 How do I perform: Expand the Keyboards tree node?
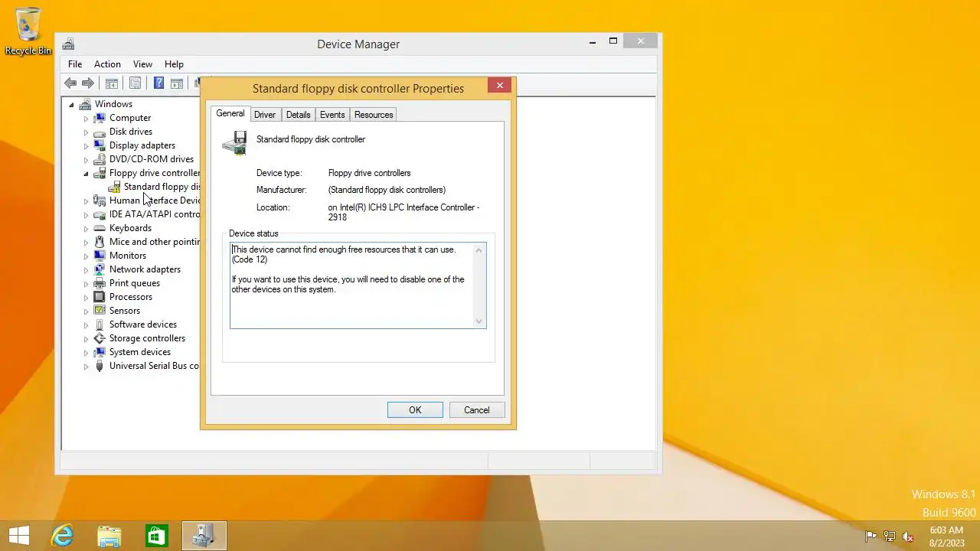tap(86, 229)
